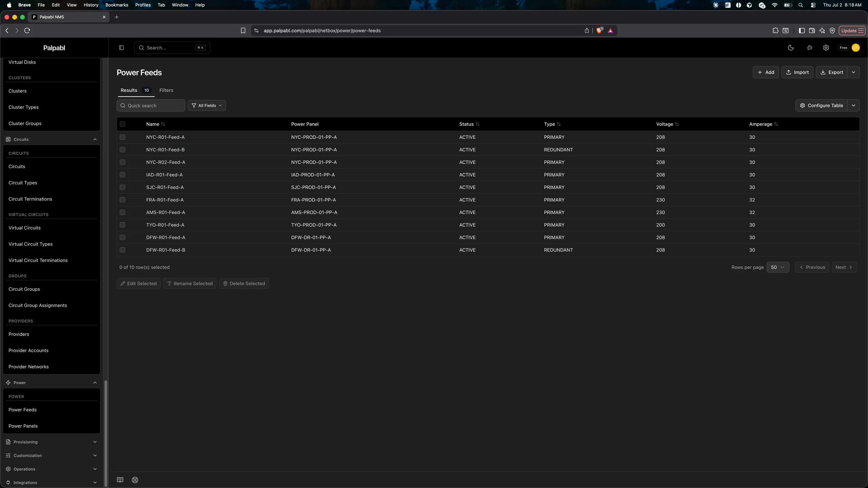Collapse the Circuits sidebar section
868x488 pixels.
(95, 139)
